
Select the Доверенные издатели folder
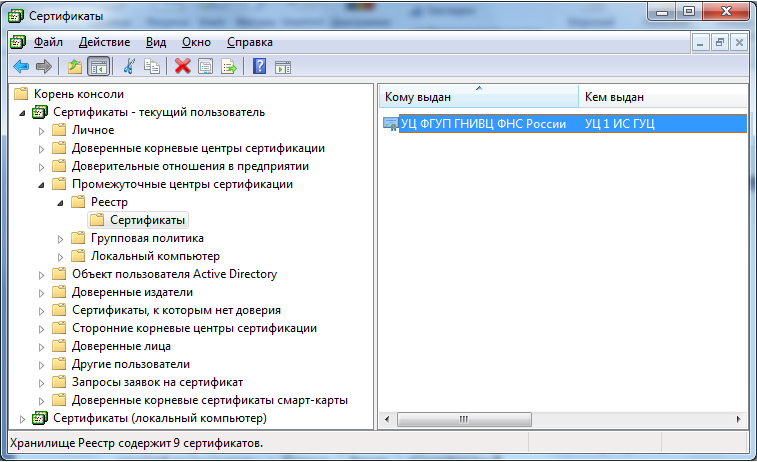pyautogui.click(x=132, y=292)
